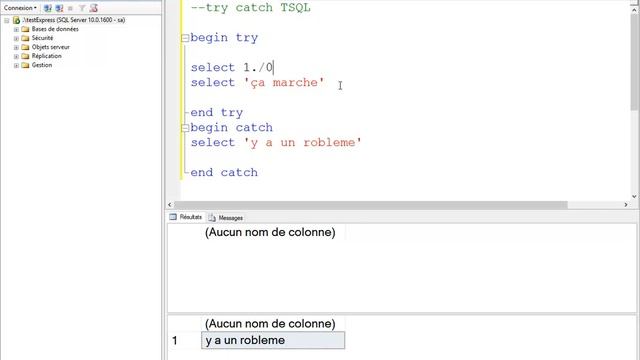Switch to the Résultats tab
The width and height of the screenshot is (640, 360).
(x=186, y=217)
